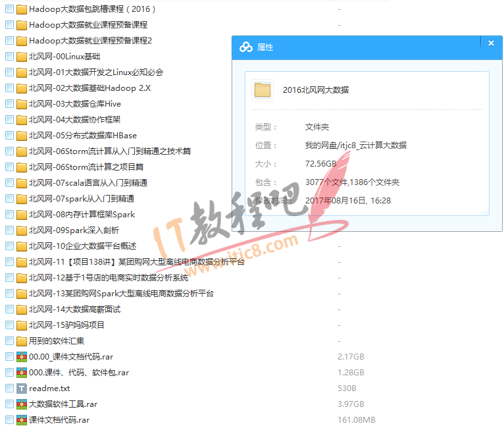504x428 pixels.
Task: Toggle checkbox of 北风网-03大数据仓库Hive
Action: point(10,104)
